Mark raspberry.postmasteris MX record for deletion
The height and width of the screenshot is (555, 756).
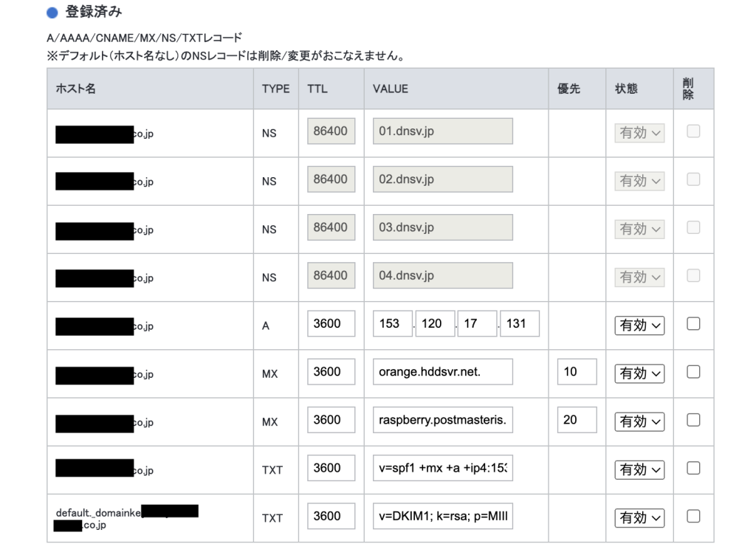[693, 420]
